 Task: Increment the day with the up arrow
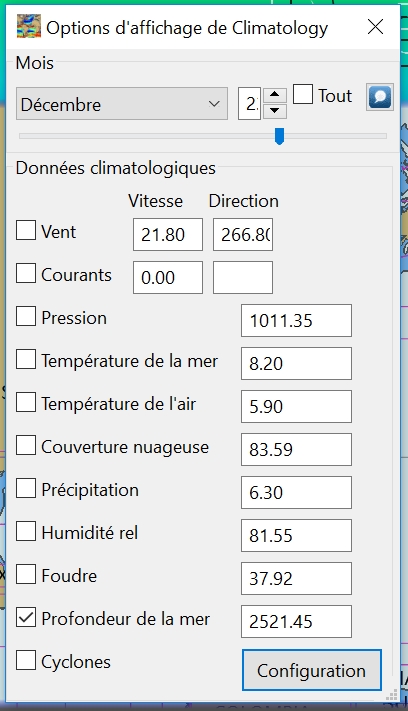(x=274, y=96)
